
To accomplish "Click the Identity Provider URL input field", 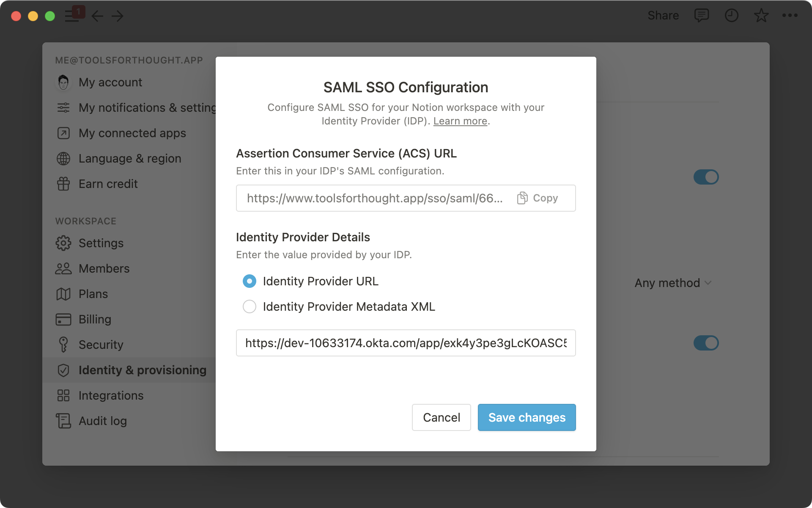I will 405,343.
